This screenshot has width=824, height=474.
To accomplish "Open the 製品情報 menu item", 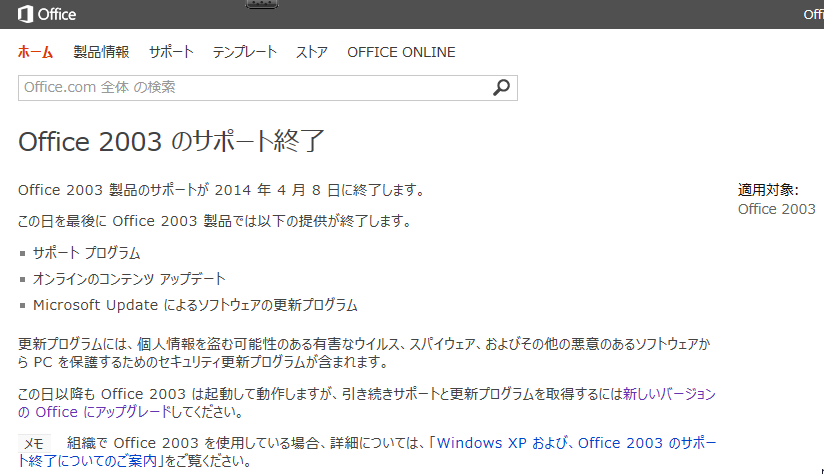I will point(101,52).
